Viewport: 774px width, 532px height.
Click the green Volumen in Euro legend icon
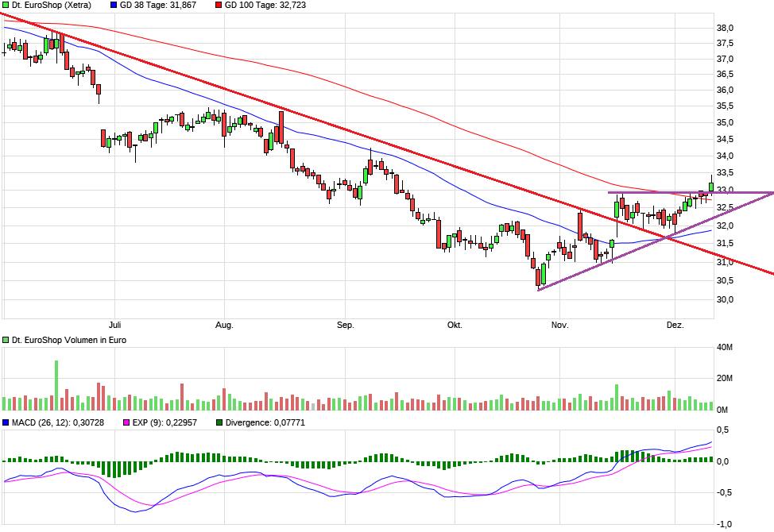(x=6, y=339)
